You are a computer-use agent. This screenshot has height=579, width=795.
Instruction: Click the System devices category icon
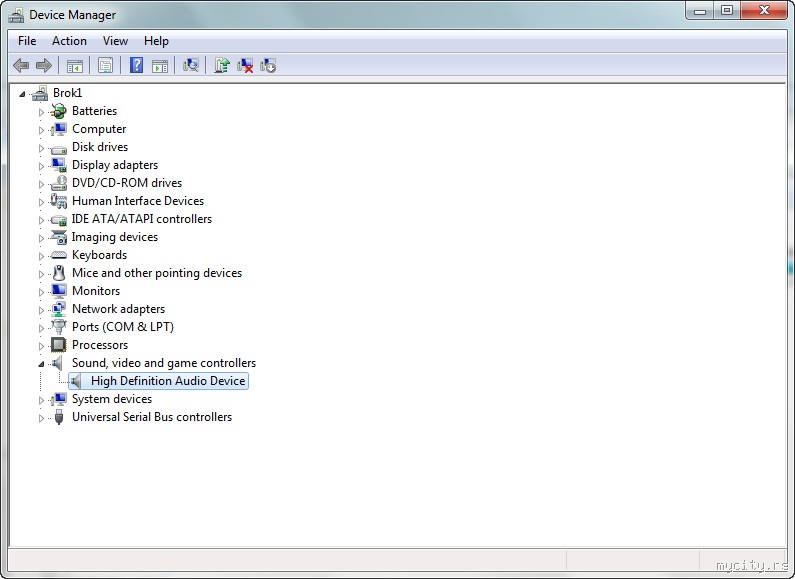tap(59, 399)
